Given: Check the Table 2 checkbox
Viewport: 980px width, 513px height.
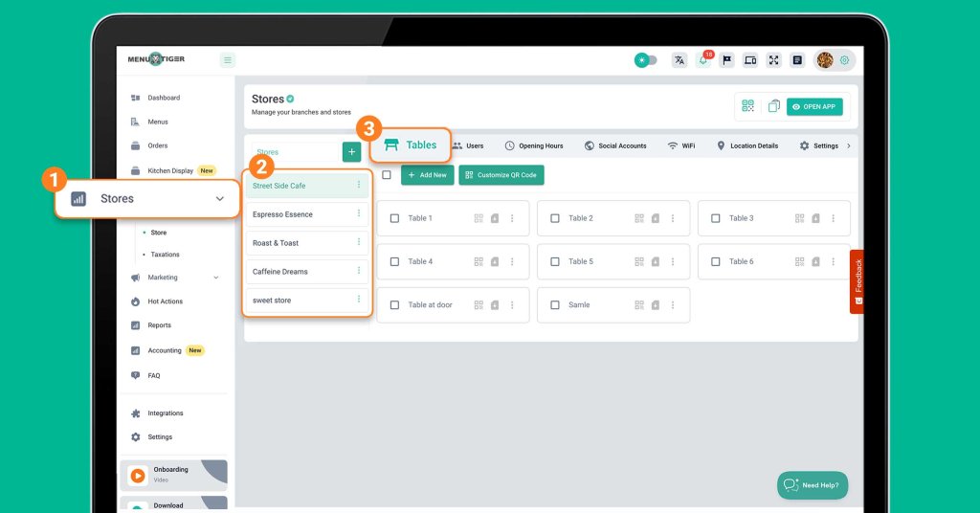Looking at the screenshot, I should click(555, 218).
